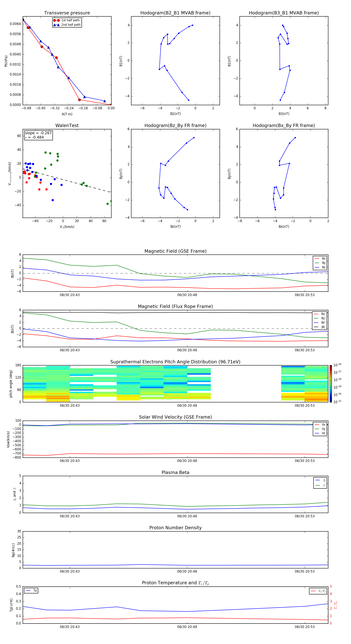Click '06/30 20:43' tick under the Plasma Beta panel
Viewport: 351px width, 644px height.
pyautogui.click(x=70, y=516)
